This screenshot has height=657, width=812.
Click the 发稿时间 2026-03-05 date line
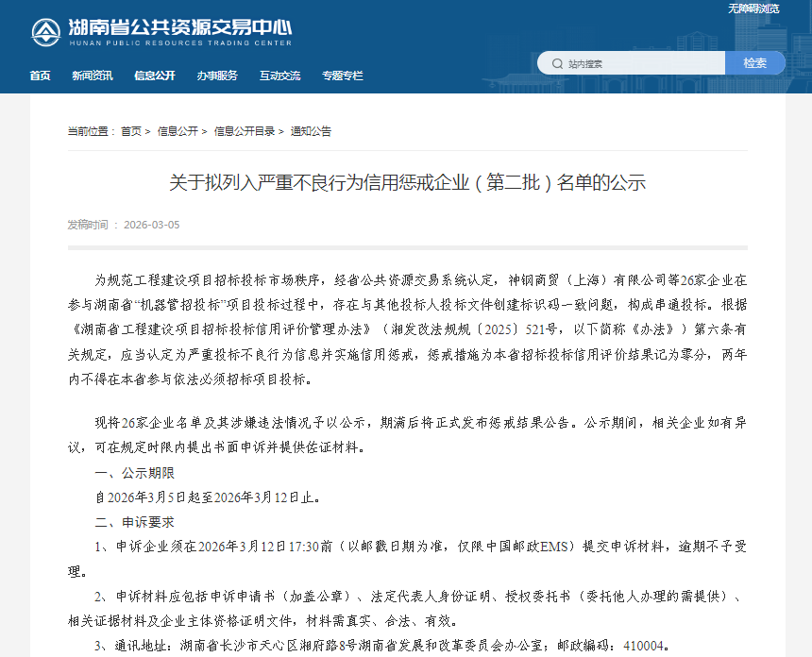click(x=123, y=225)
